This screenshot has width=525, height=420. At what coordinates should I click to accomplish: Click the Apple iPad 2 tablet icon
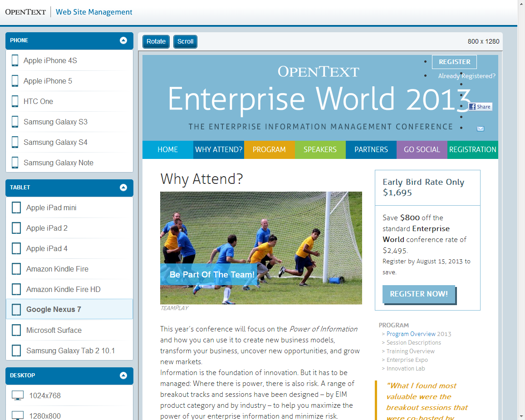(16, 228)
